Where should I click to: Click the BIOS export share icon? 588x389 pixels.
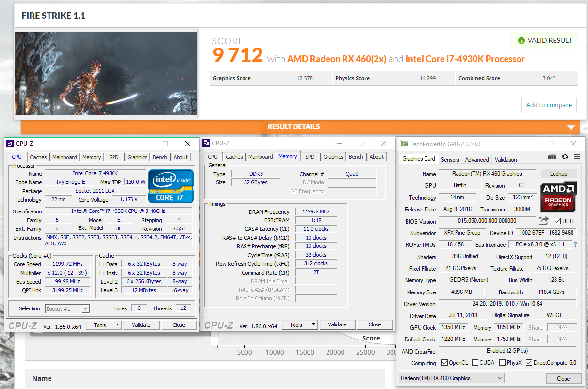tap(543, 221)
